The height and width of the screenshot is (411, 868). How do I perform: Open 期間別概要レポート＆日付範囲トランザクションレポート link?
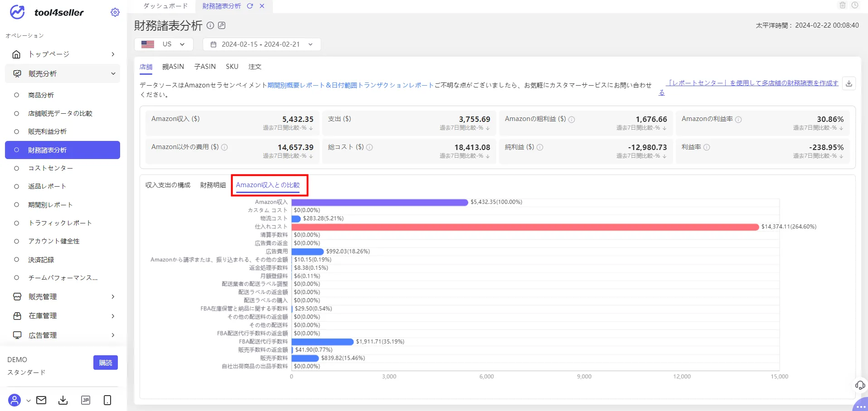(x=351, y=85)
